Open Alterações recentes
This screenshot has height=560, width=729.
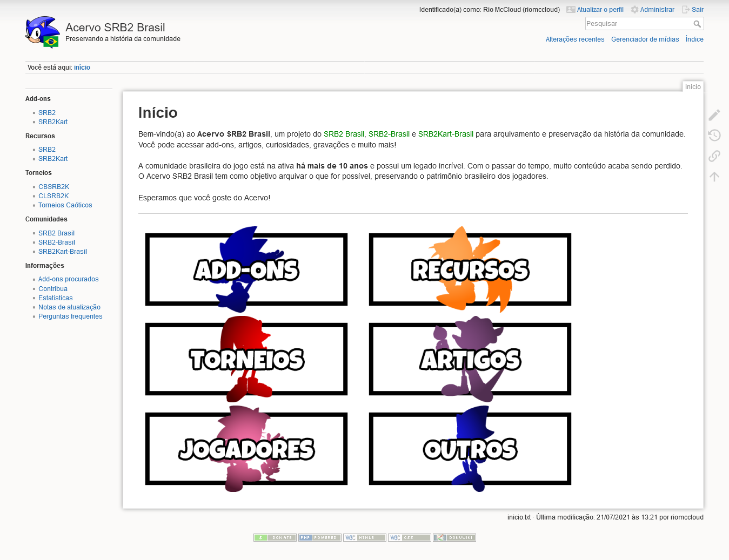click(575, 39)
